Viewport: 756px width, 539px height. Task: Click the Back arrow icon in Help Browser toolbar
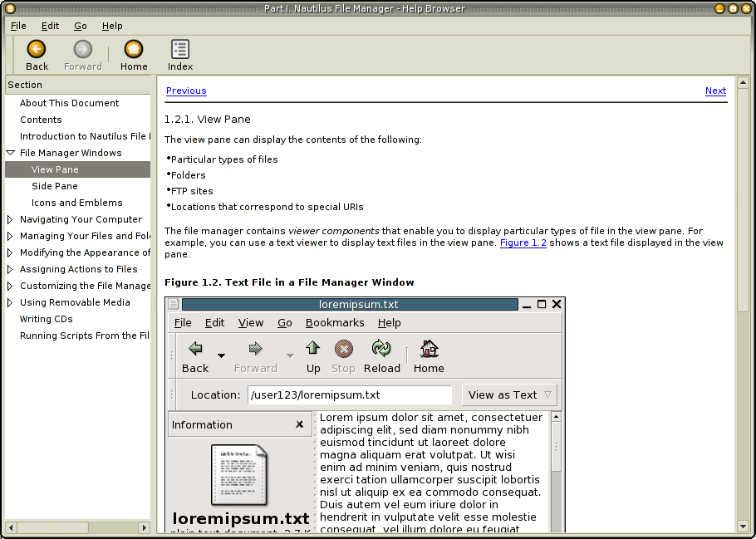[37, 49]
